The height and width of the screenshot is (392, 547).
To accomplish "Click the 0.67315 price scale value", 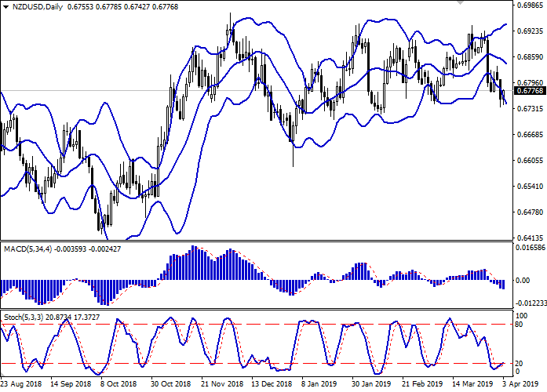I will pos(531,109).
